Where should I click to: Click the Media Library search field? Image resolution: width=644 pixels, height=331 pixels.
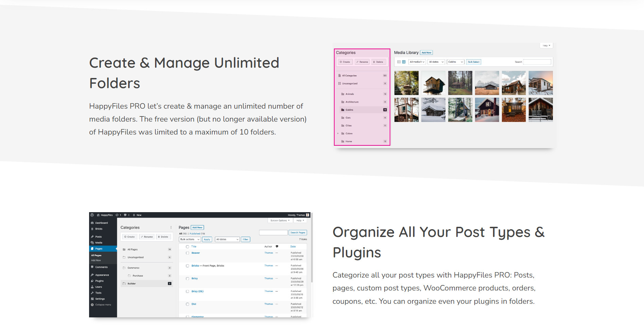click(537, 62)
